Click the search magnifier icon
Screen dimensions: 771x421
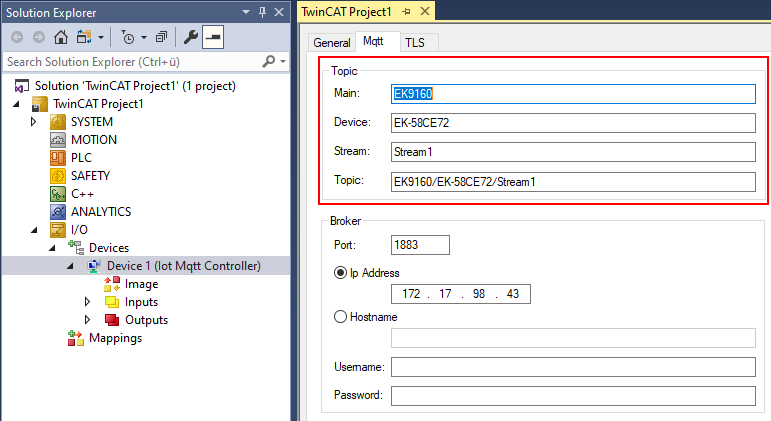pos(268,61)
